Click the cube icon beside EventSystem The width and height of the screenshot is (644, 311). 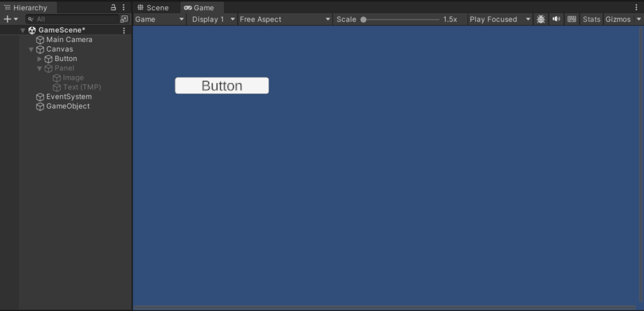click(x=40, y=97)
